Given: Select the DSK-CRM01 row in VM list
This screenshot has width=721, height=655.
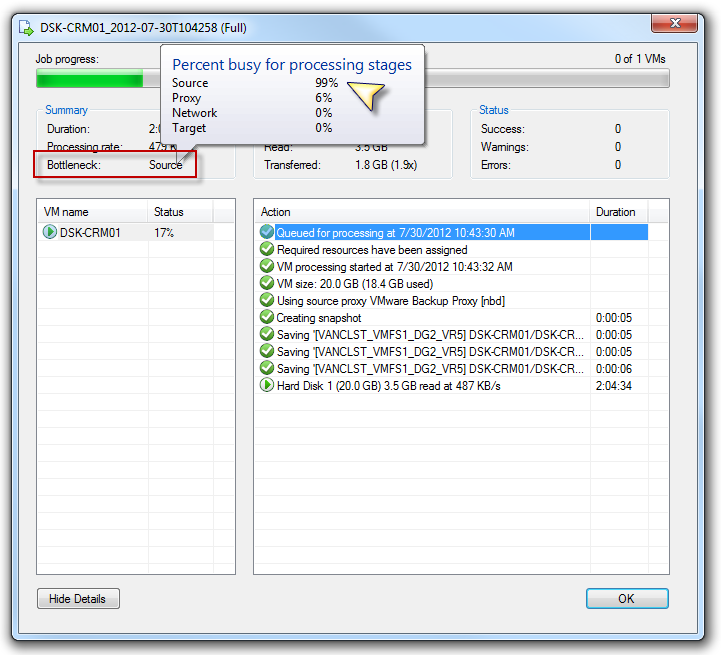Looking at the screenshot, I should pyautogui.click(x=88, y=233).
